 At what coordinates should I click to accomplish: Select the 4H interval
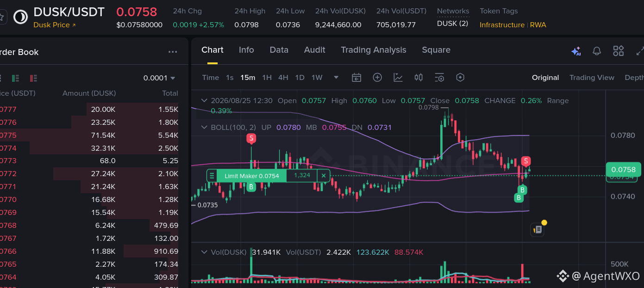coord(283,78)
